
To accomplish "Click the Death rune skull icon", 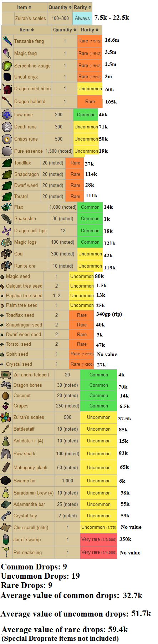I will pyautogui.click(x=7, y=127).
